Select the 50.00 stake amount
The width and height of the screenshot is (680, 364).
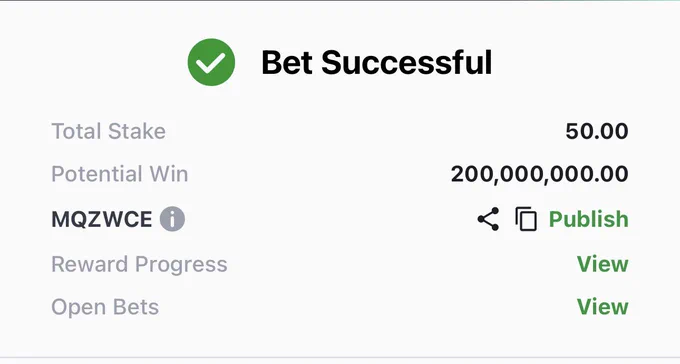point(597,131)
